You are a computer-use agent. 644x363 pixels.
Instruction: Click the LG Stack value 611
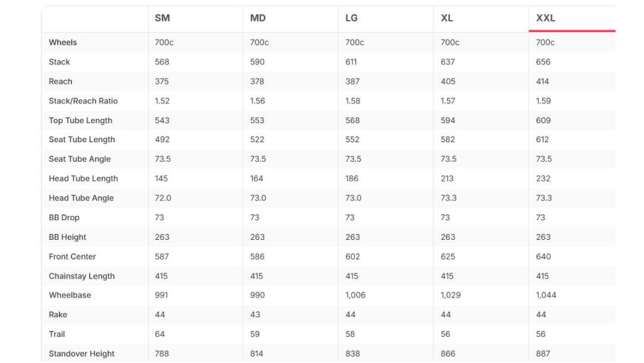pos(351,62)
